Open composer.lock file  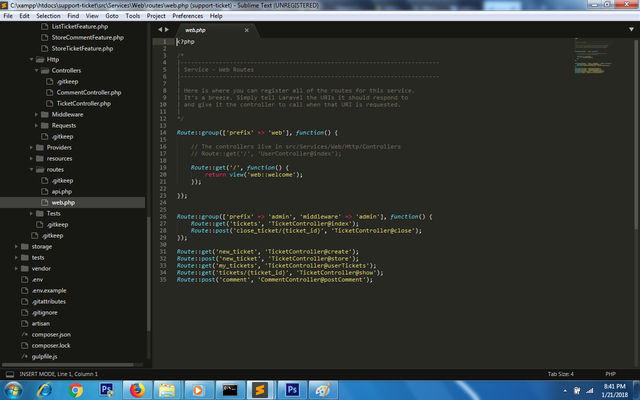point(51,346)
